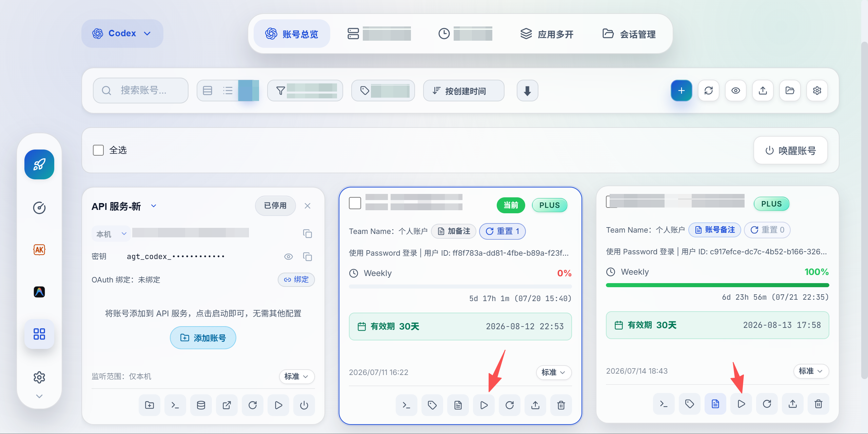Screen dimensions: 868x434
Task: Click the gear icon in top toolbar
Action: coord(817,91)
